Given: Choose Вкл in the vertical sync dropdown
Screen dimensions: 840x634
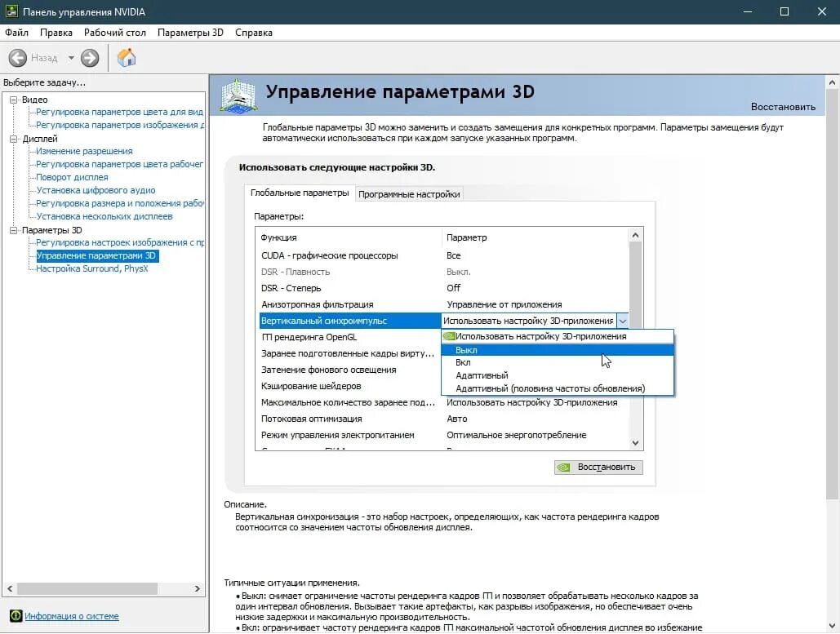Looking at the screenshot, I should (557, 362).
